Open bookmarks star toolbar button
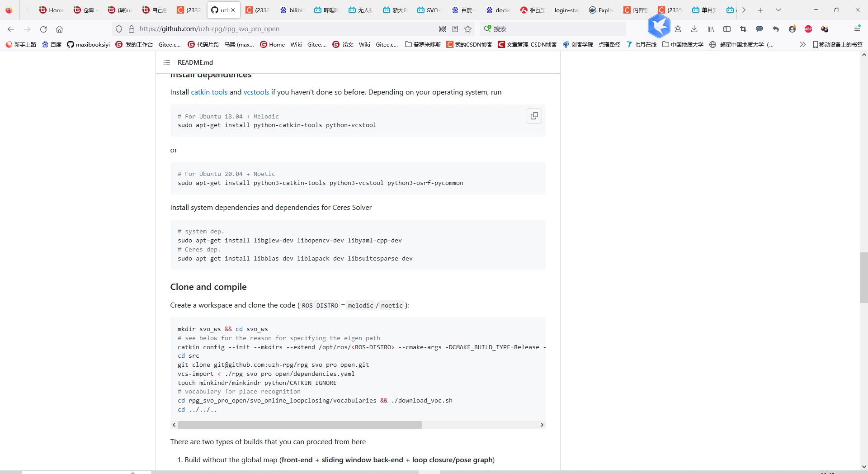This screenshot has width=868, height=474. point(678,29)
